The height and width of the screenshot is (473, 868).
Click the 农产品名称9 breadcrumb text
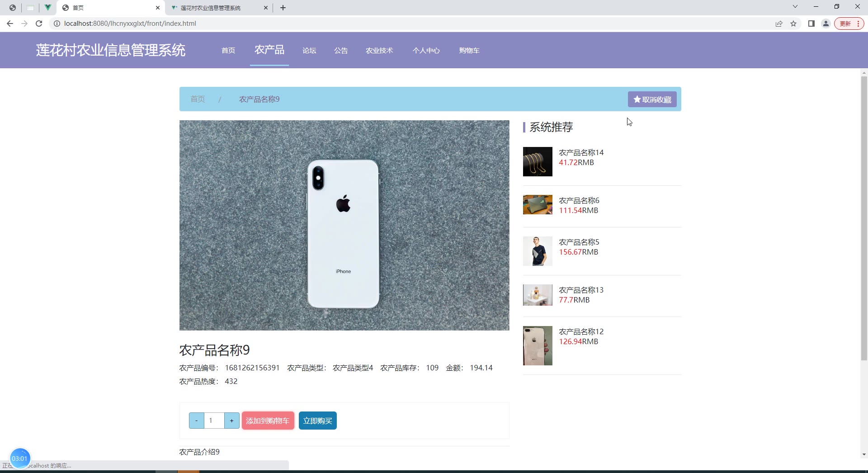pos(259,99)
